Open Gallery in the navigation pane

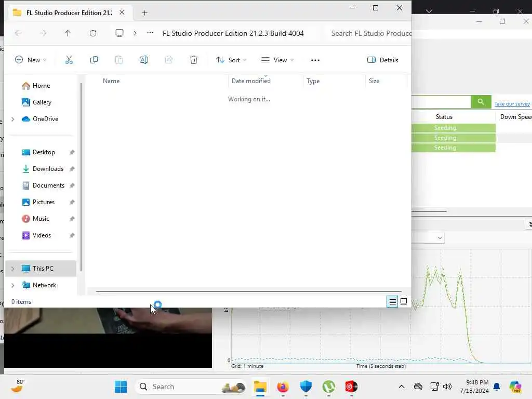pos(42,102)
